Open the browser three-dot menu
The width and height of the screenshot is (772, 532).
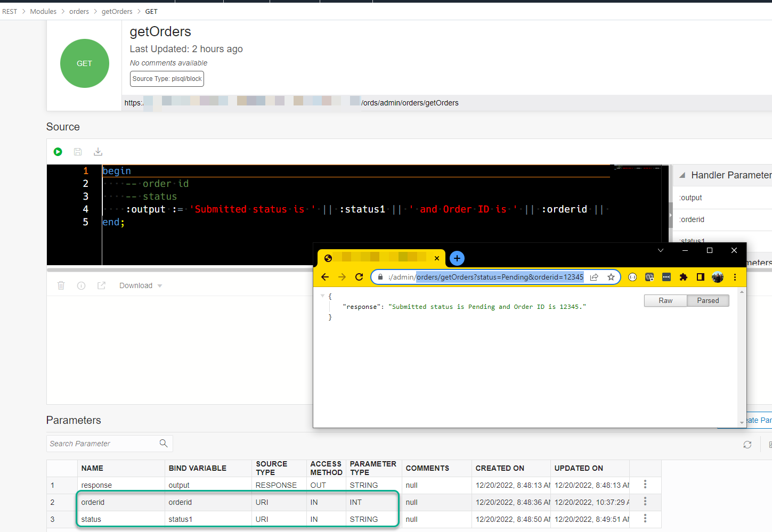[x=735, y=277]
